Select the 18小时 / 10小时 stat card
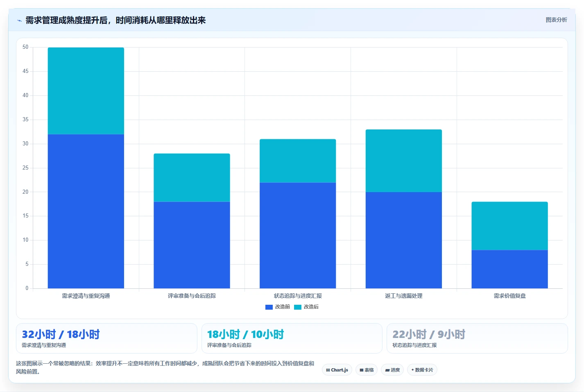 (292, 338)
